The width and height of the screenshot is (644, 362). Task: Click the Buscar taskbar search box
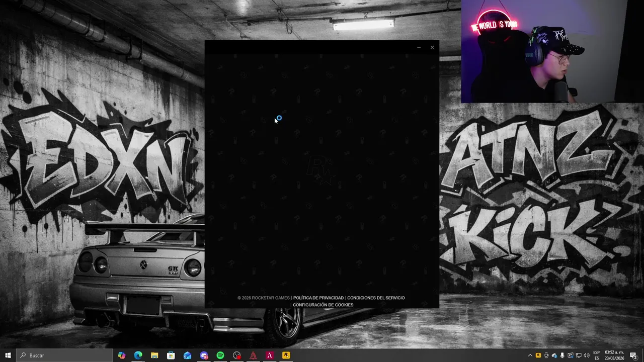(x=64, y=355)
